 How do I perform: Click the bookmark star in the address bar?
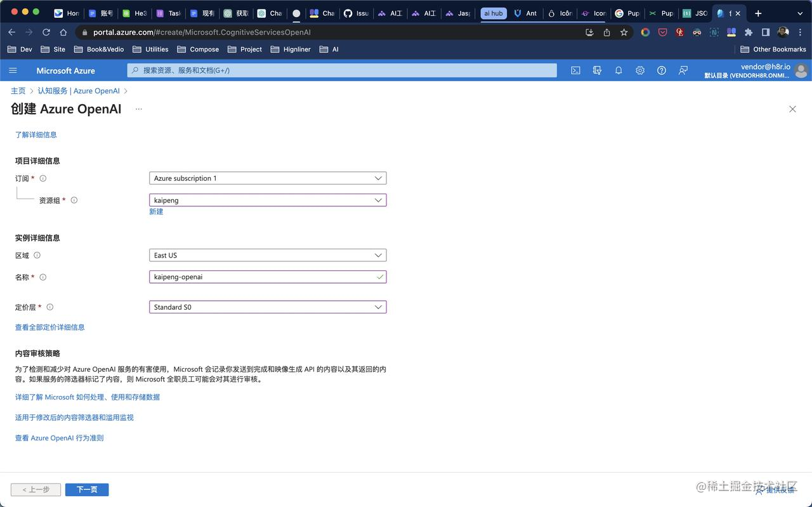click(x=624, y=32)
